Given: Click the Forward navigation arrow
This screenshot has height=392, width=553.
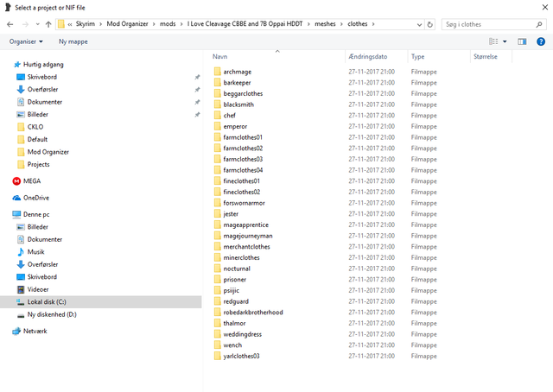Looking at the screenshot, I should pos(25,24).
